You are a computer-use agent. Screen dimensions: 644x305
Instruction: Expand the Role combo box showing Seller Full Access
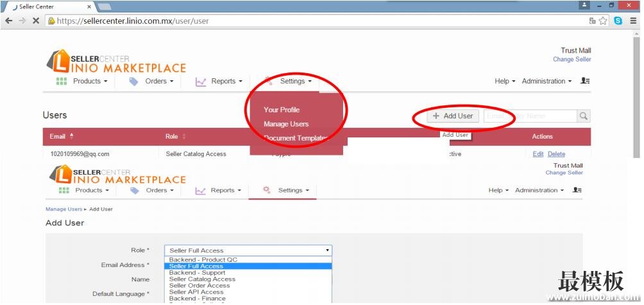248,250
